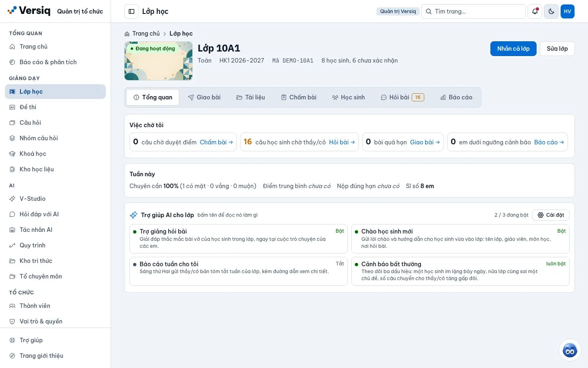Open Cài đặt for AI assistants
This screenshot has height=368, width=588.
[551, 215]
